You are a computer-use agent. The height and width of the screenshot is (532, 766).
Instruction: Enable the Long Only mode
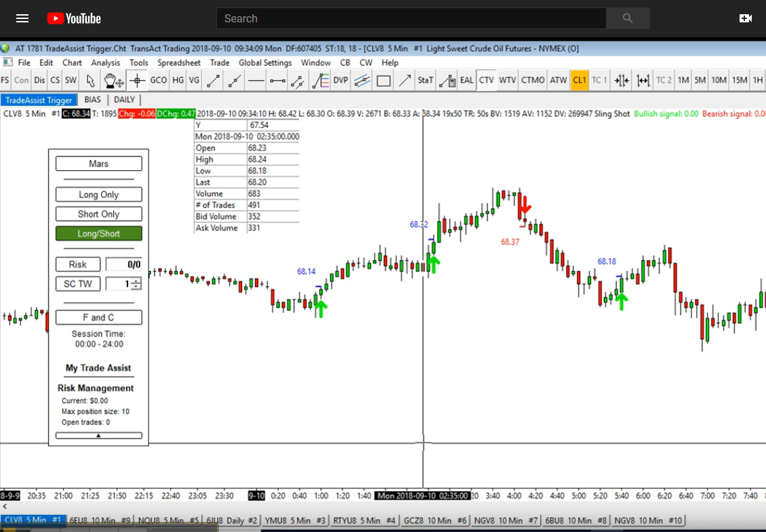(99, 195)
